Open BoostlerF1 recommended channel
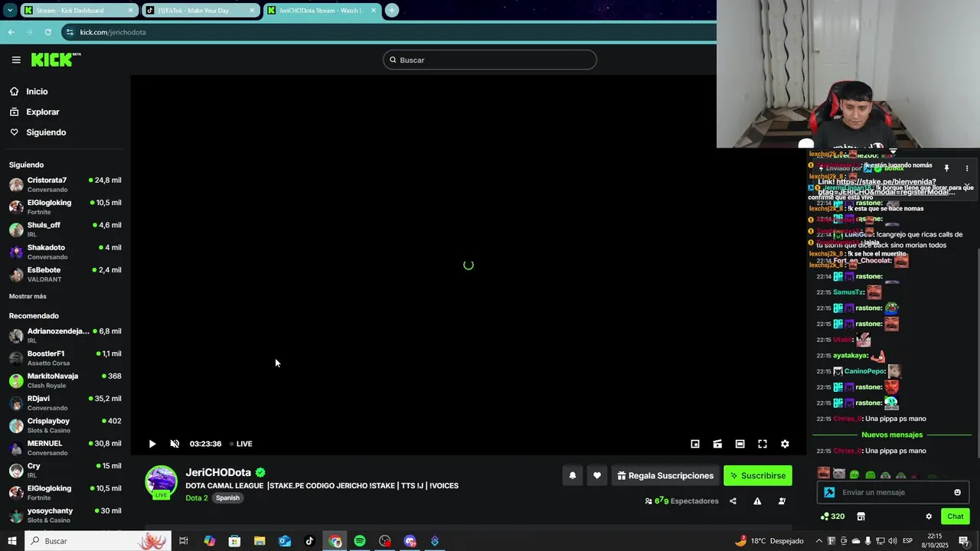The width and height of the screenshot is (980, 551). click(65, 358)
